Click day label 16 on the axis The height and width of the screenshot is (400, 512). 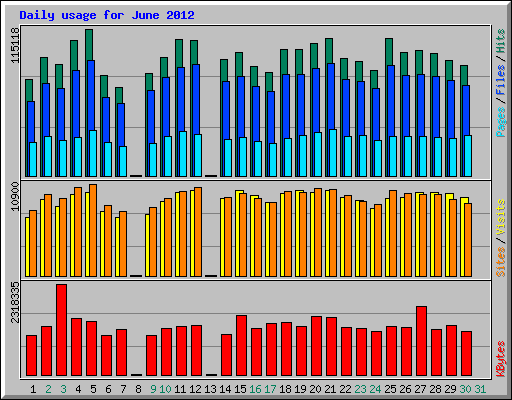[255, 389]
